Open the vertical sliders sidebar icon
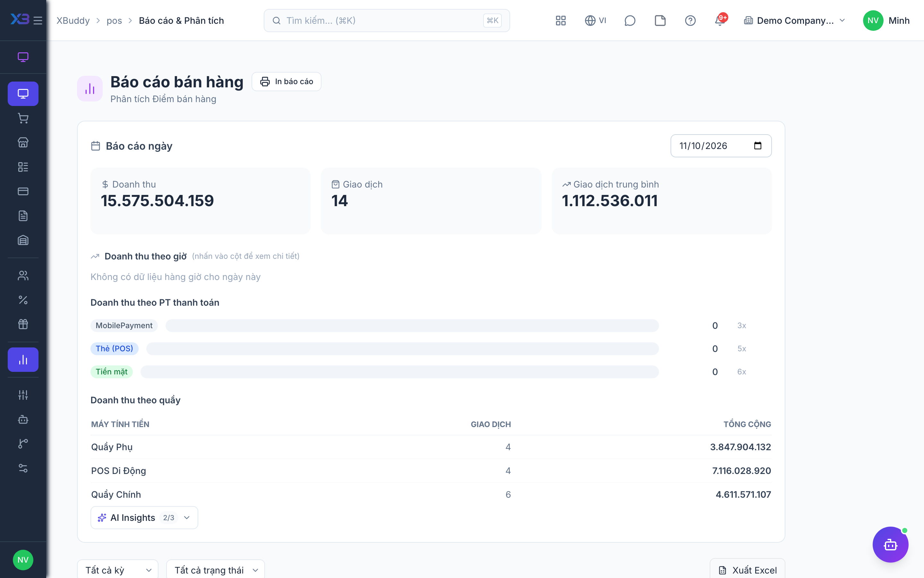The width and height of the screenshot is (924, 578). (x=23, y=395)
